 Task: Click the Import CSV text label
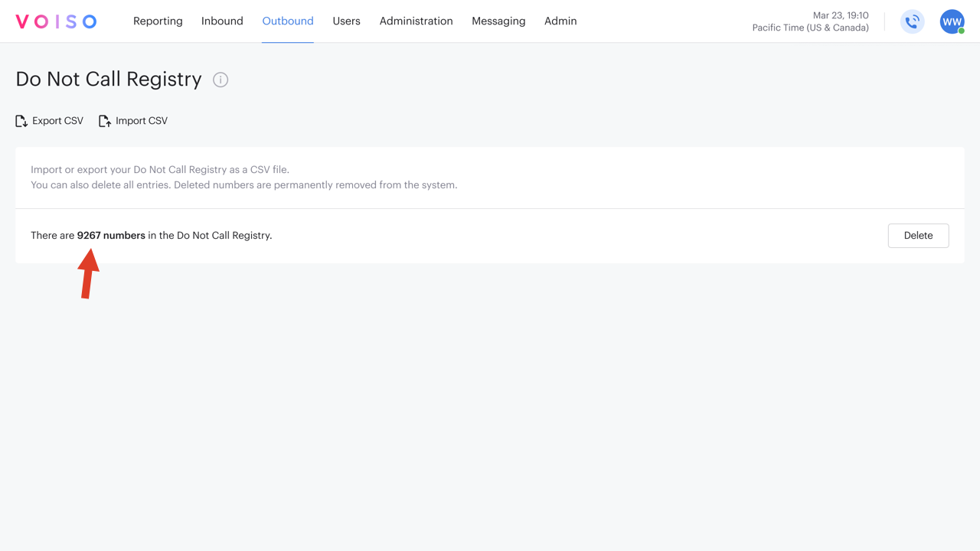142,121
